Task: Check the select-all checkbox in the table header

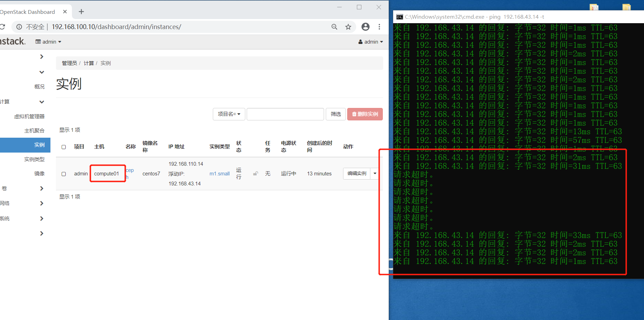Action: pyautogui.click(x=64, y=147)
